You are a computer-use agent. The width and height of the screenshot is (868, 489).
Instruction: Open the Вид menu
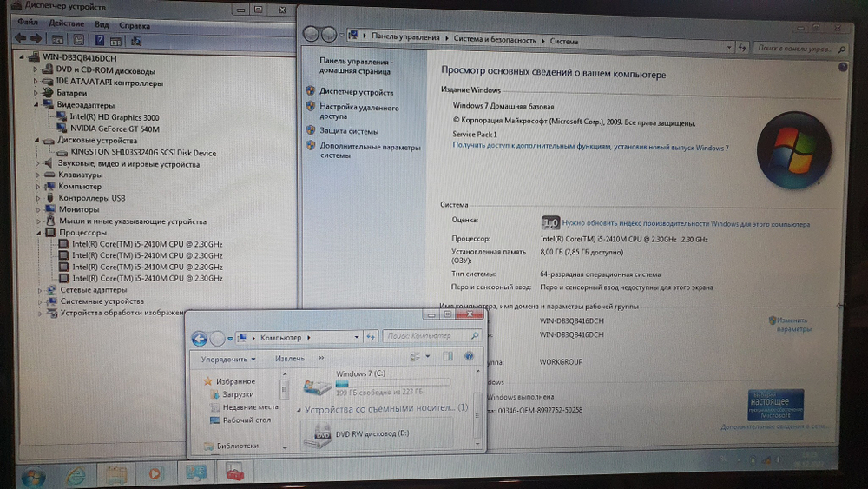(102, 24)
